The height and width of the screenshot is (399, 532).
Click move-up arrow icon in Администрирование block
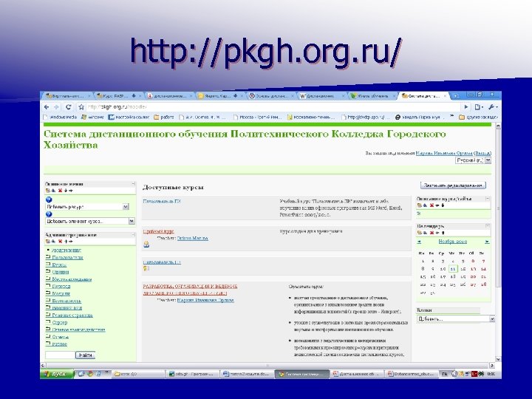click(x=66, y=241)
